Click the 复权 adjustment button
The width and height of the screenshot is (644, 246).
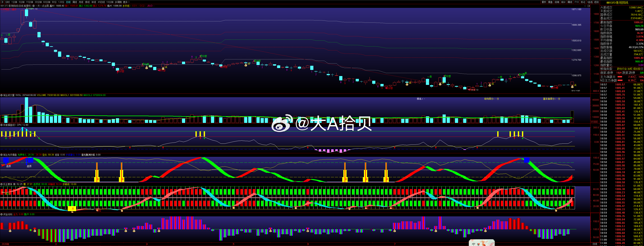tap(544, 2)
